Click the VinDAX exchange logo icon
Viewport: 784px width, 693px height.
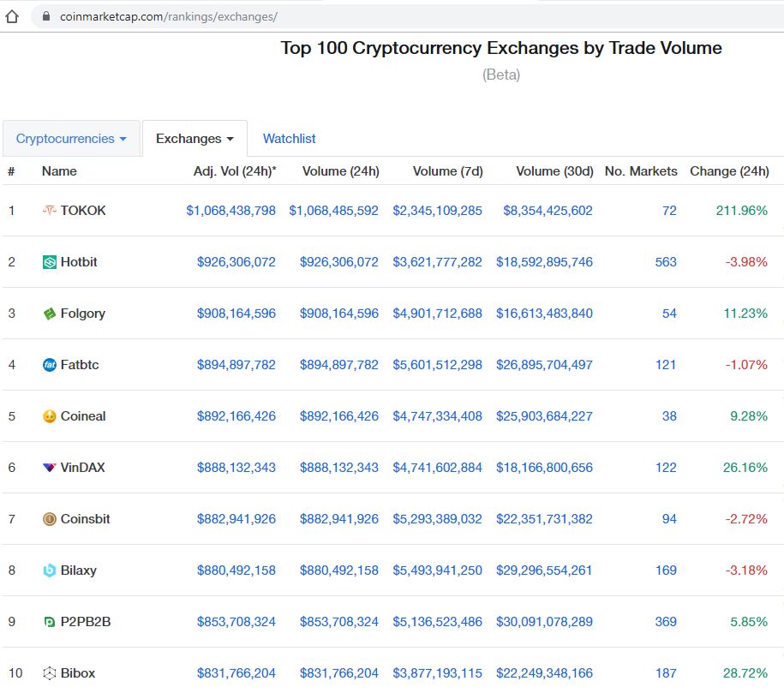coord(49,468)
